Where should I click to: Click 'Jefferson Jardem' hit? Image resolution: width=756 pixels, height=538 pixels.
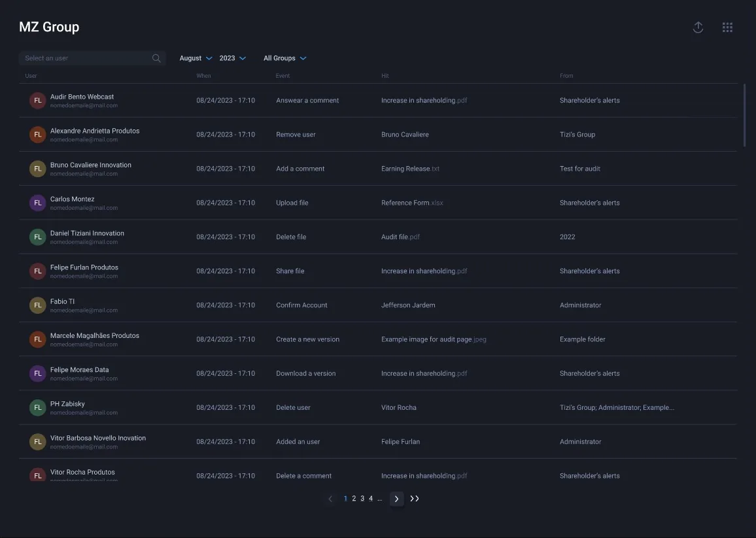(408, 306)
